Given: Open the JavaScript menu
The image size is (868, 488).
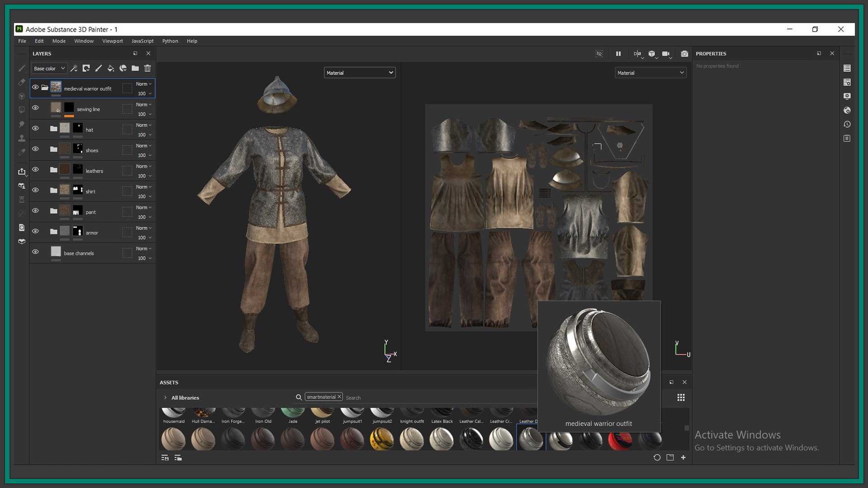Looking at the screenshot, I should [x=142, y=41].
